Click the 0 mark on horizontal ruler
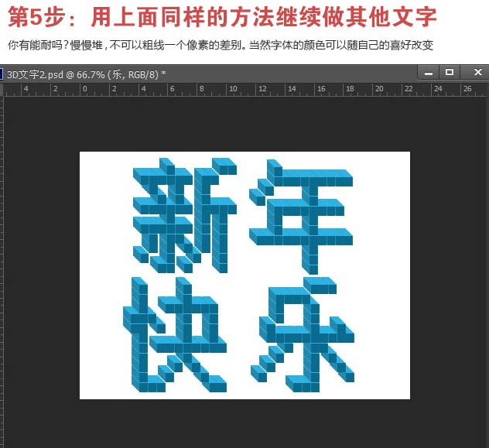This screenshot has width=489, height=448. 84,89
